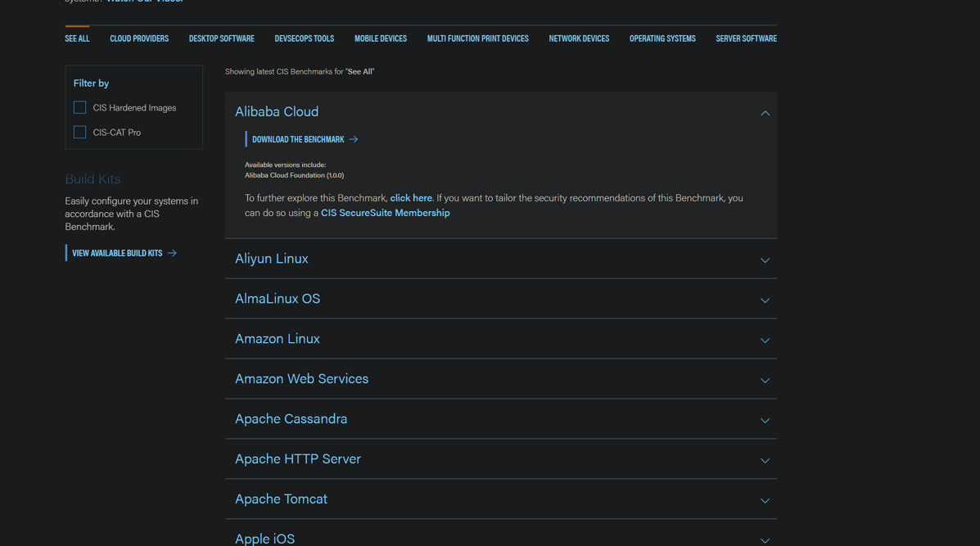Click the Apple iOS title

pos(265,539)
